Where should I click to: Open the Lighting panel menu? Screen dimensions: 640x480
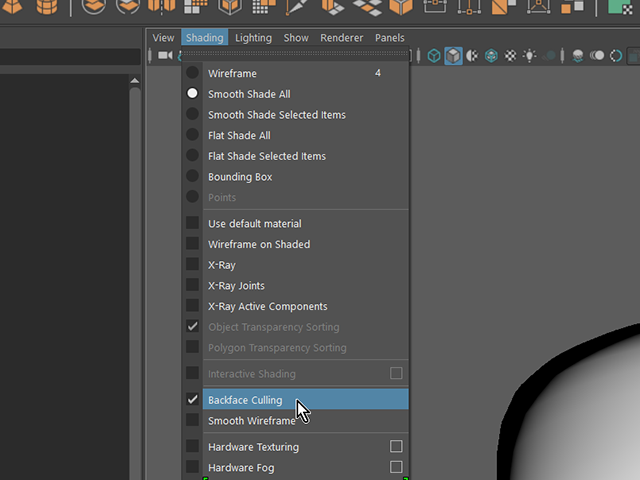point(253,38)
